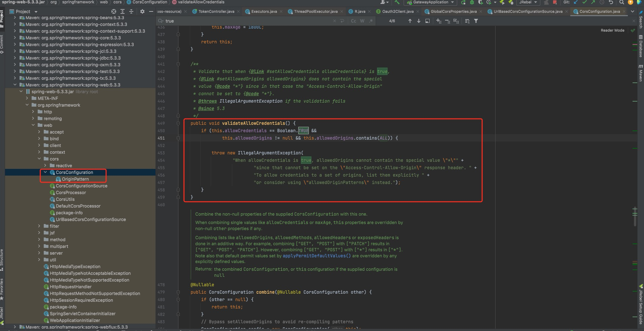This screenshot has width=644, height=331.
Task: Open search filter options funnel
Action: pos(476,21)
